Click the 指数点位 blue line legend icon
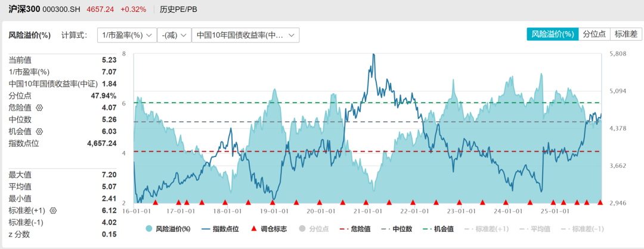This screenshot has height=249, width=644. [206, 229]
